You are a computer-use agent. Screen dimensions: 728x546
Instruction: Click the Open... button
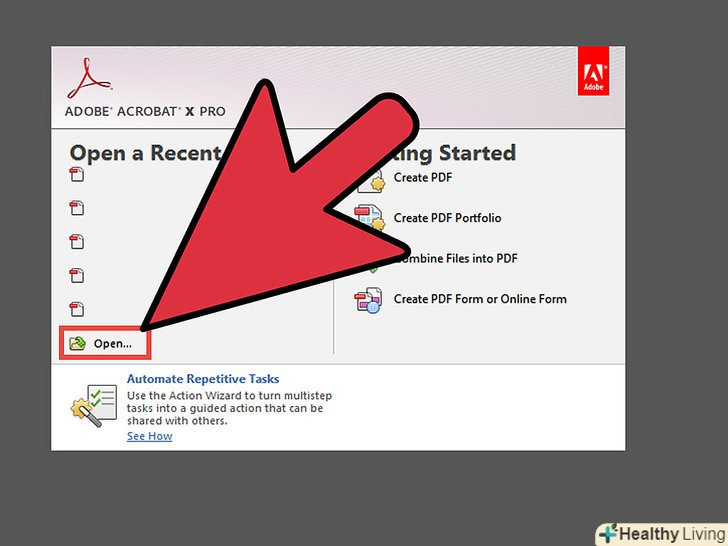pyautogui.click(x=105, y=343)
